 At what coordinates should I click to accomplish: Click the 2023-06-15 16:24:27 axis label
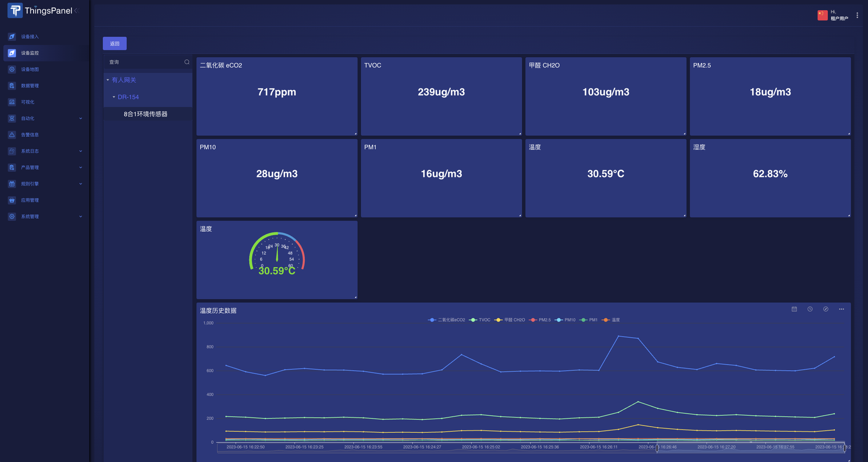[x=422, y=447]
